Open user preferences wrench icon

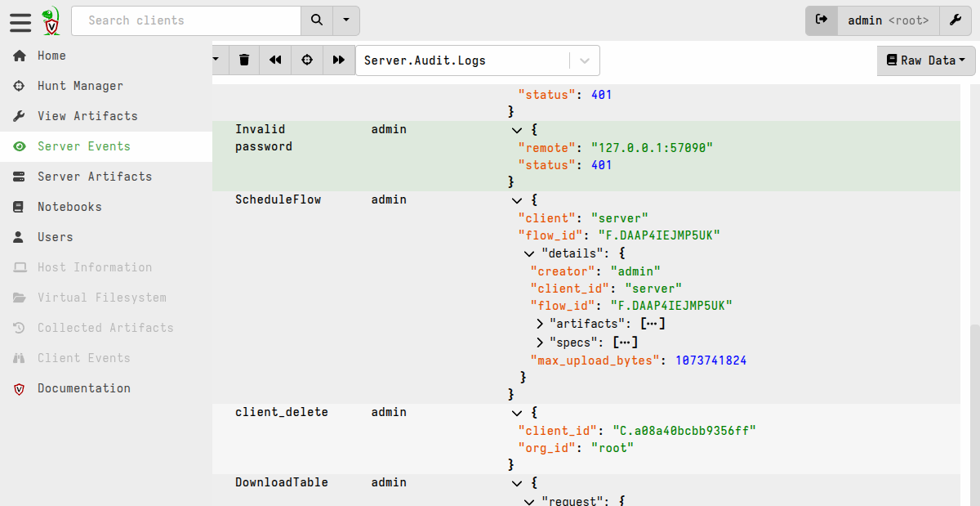point(955,20)
